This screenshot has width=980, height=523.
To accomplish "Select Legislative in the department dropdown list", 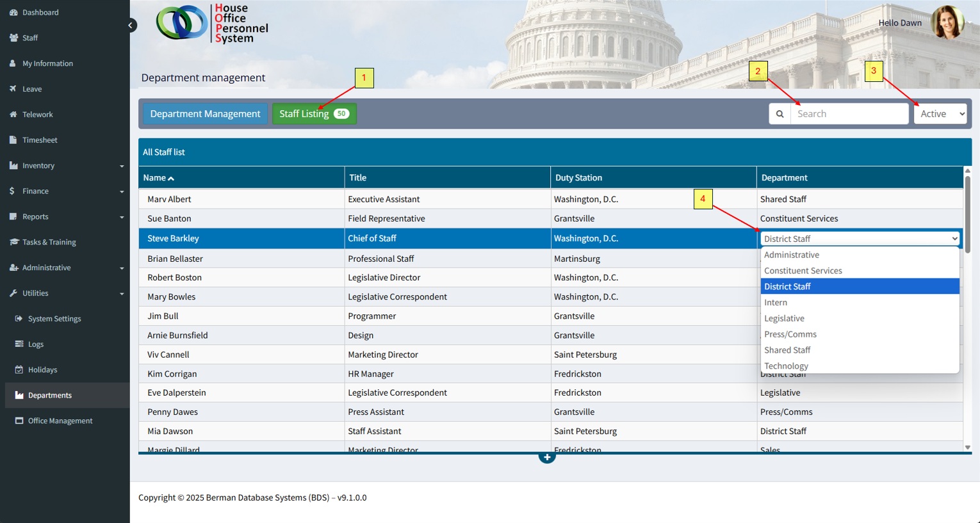I will [x=784, y=318].
